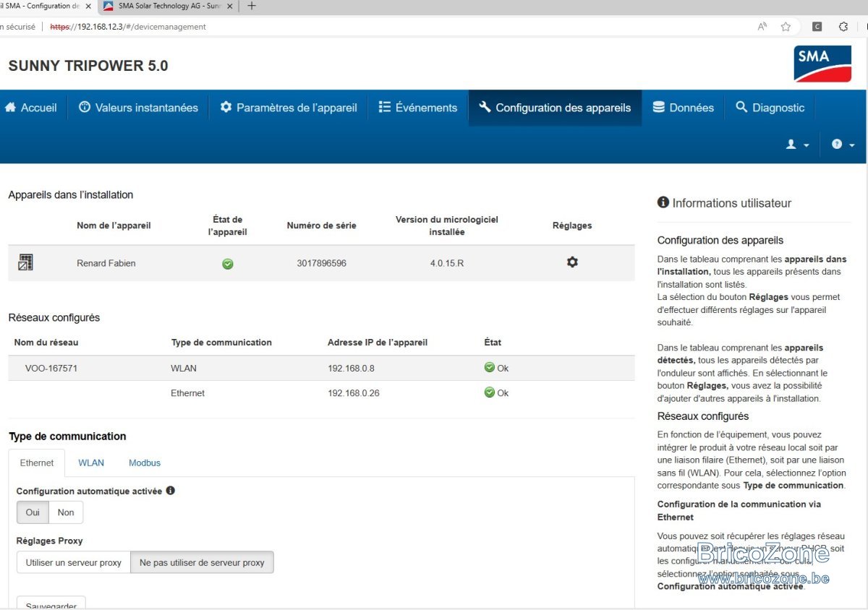
Task: Click the WLAN IP address 192.168.0.8
Action: 351,368
